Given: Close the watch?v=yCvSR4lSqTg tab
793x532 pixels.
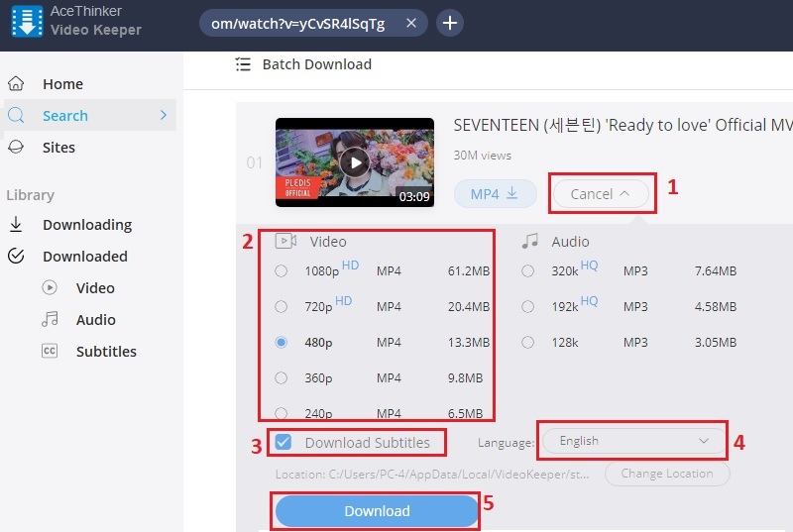Looking at the screenshot, I should coord(411,23).
